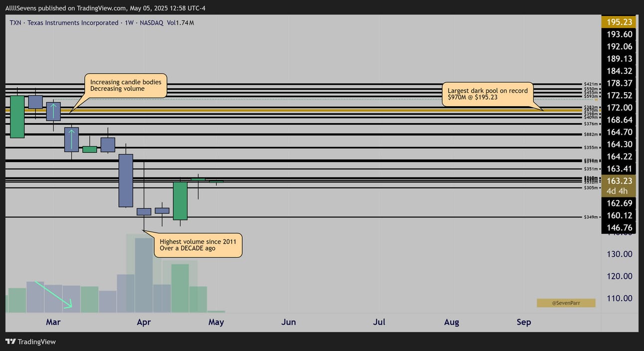644x351 pixels.
Task: Click the $351m dark pool level label
Action: pos(590,169)
